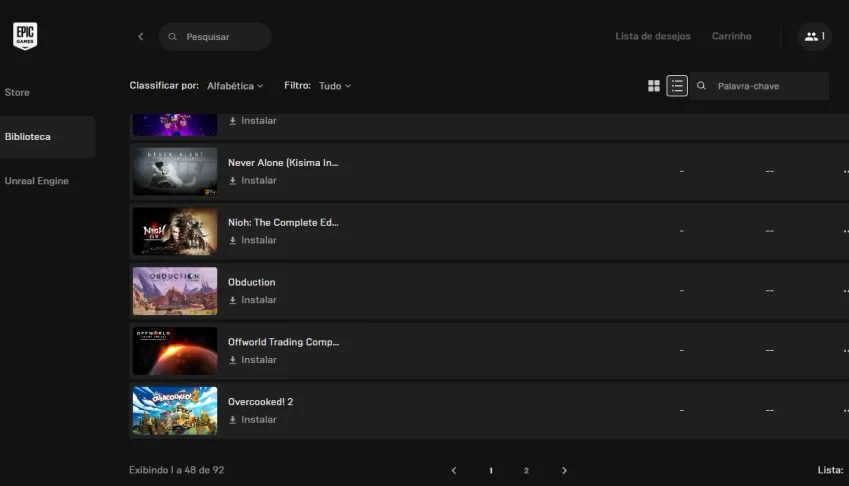Install Overcooked! 2
849x486 pixels.
coord(252,419)
